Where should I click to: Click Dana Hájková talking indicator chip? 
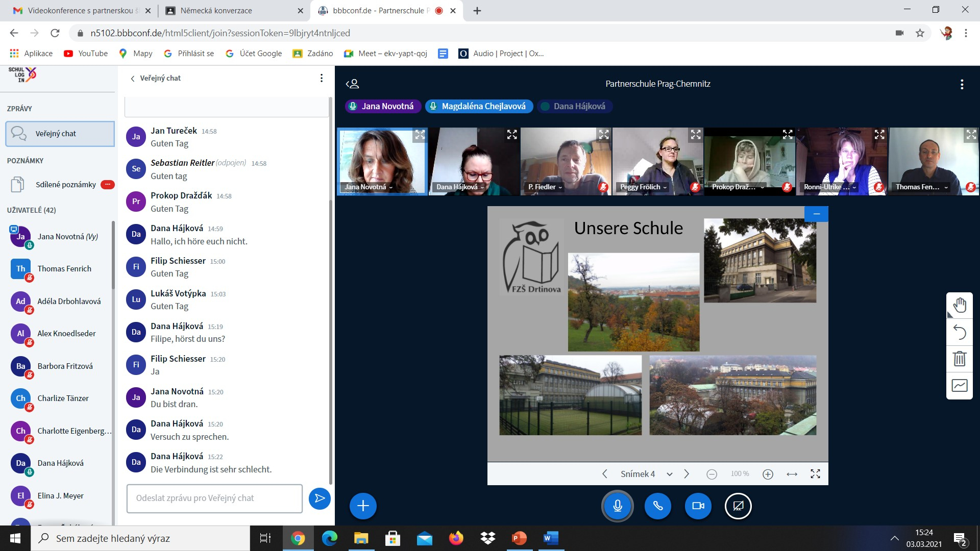pos(574,106)
